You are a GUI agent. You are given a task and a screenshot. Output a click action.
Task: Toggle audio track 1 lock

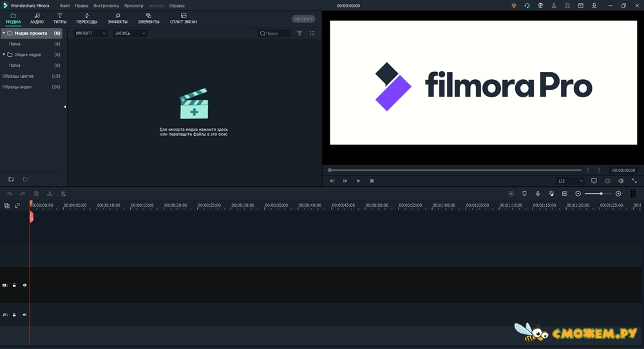[14, 315]
